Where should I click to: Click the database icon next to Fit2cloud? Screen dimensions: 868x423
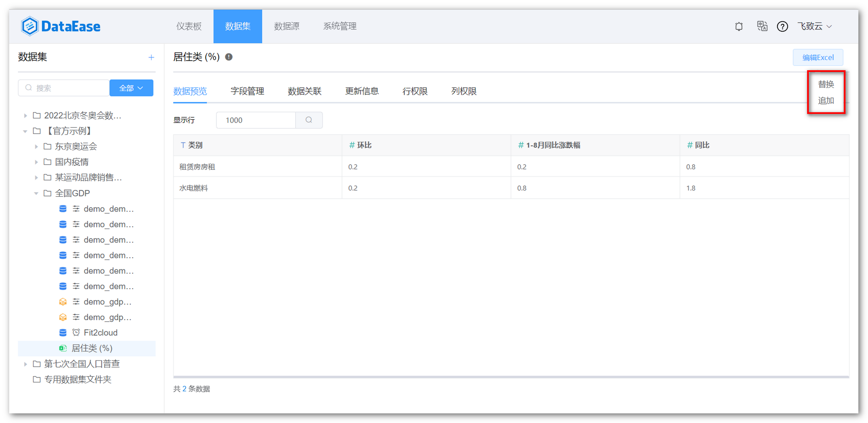pyautogui.click(x=63, y=332)
